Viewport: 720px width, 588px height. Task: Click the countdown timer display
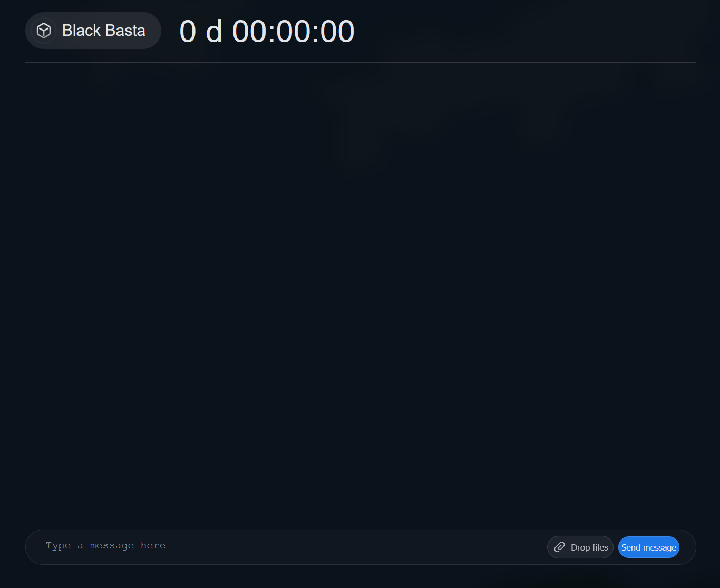(267, 31)
